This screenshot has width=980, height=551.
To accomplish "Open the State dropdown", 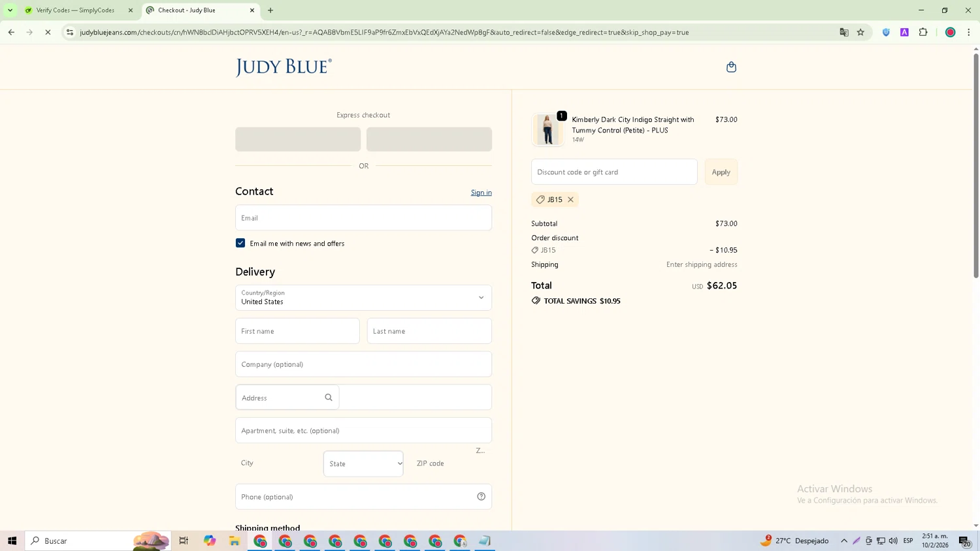I will (x=363, y=464).
